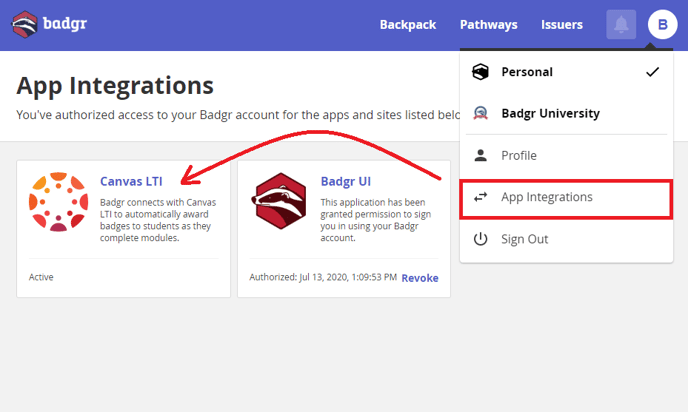Click the Badgr UI description text
The width and height of the screenshot is (688, 412).
pyautogui.click(x=376, y=220)
